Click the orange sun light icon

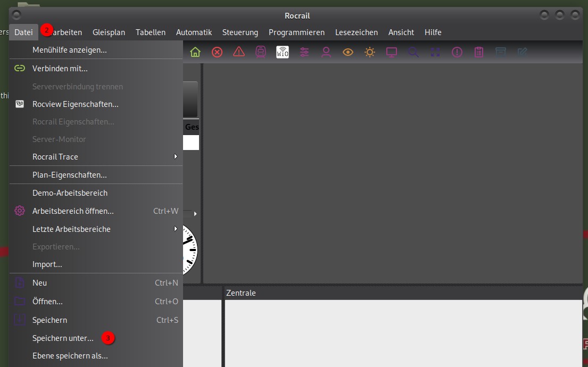tap(370, 52)
